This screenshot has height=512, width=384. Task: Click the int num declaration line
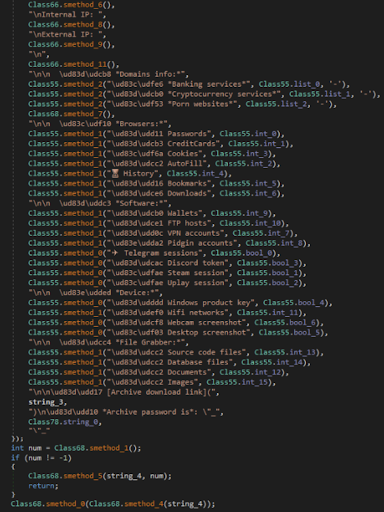pos(76,448)
